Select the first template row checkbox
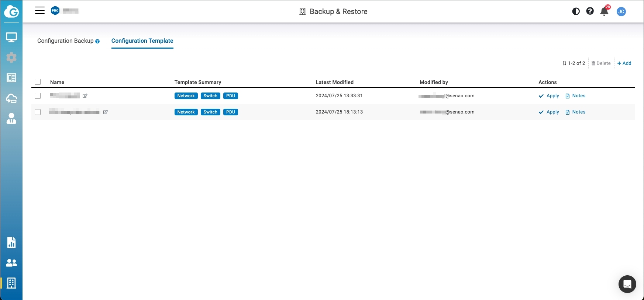This screenshot has height=300, width=644. [x=38, y=96]
